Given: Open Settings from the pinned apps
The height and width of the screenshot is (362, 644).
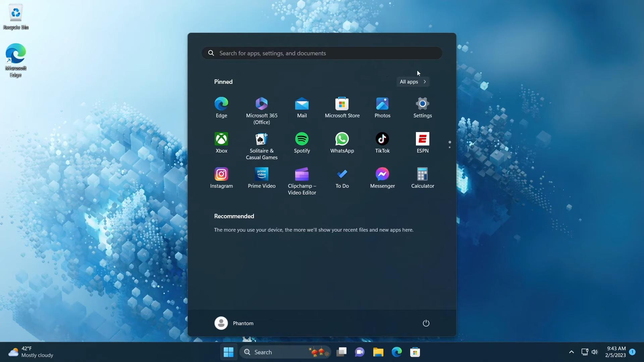Looking at the screenshot, I should click(423, 108).
